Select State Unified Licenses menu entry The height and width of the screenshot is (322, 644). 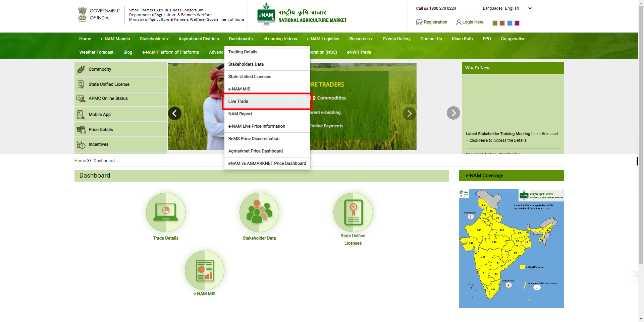(267, 77)
